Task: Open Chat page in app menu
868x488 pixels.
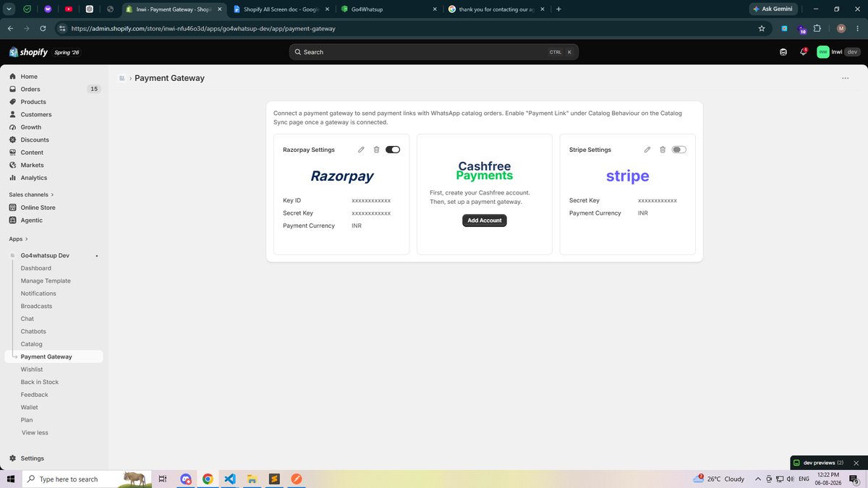Action: pos(27,319)
